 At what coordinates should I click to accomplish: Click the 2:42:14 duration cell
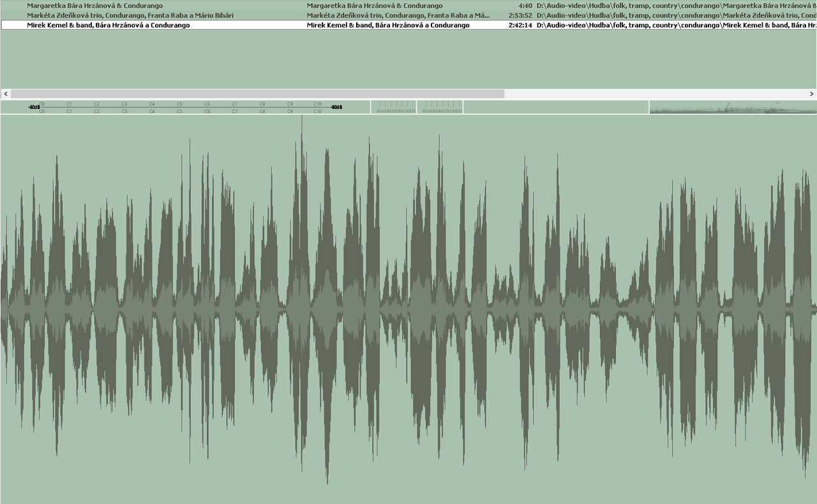(x=520, y=25)
